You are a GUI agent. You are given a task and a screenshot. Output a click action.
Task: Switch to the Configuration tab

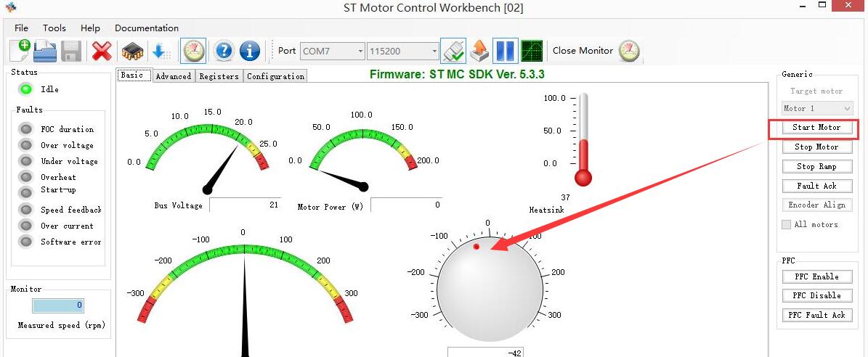tap(276, 76)
